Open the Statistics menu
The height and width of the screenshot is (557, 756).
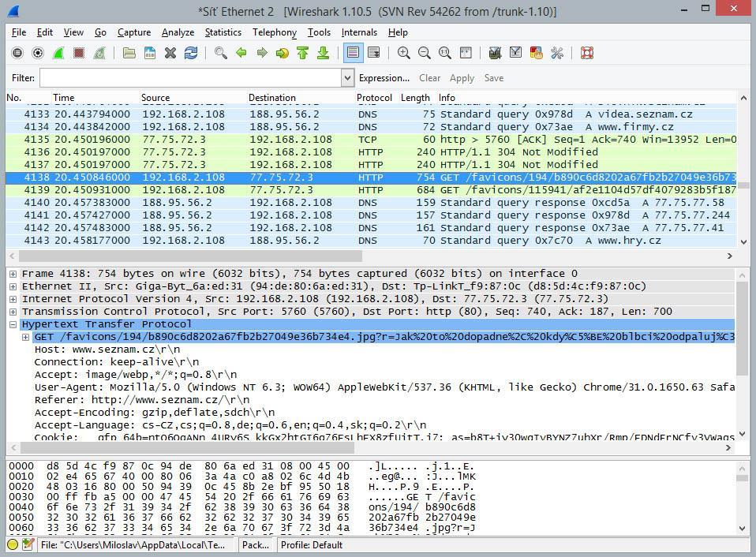[x=223, y=32]
